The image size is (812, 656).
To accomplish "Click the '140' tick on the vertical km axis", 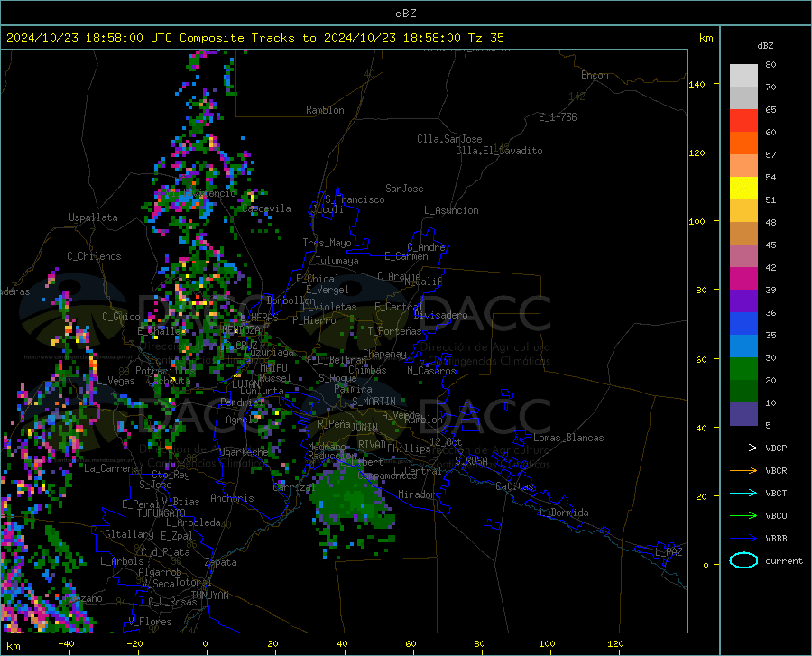I will 697,84.
